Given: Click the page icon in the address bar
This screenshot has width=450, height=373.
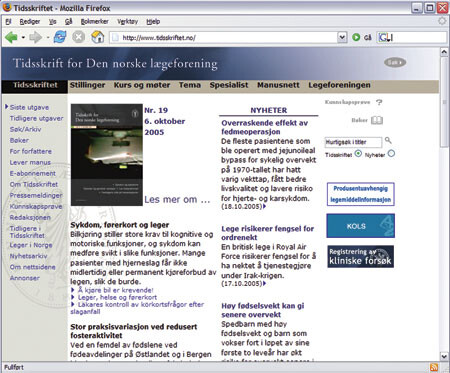Looking at the screenshot, I should point(115,38).
